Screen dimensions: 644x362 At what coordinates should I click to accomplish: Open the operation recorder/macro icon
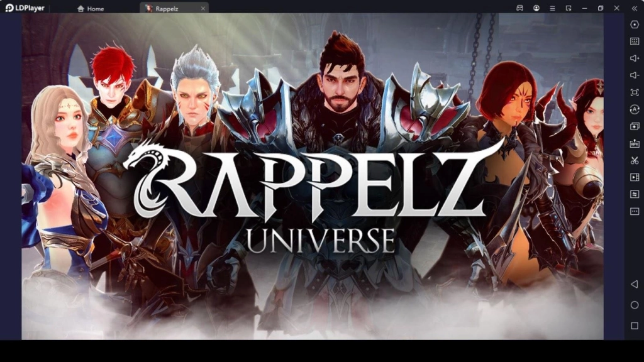click(634, 109)
